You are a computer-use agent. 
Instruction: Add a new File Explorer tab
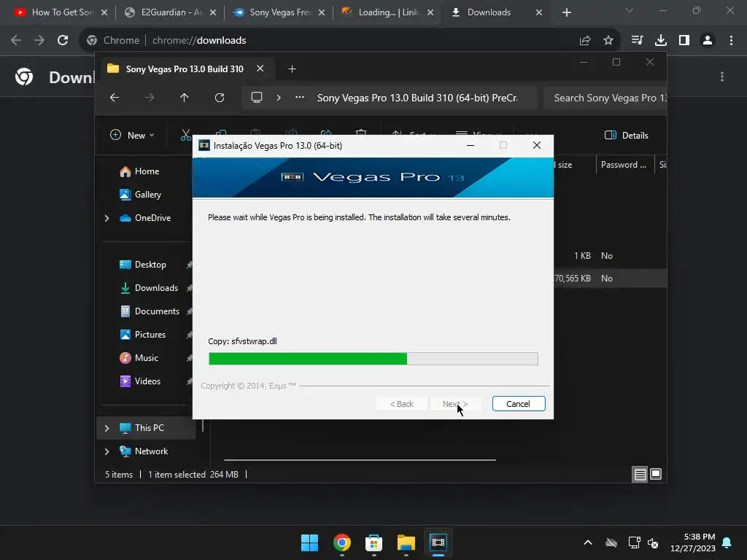tap(292, 69)
